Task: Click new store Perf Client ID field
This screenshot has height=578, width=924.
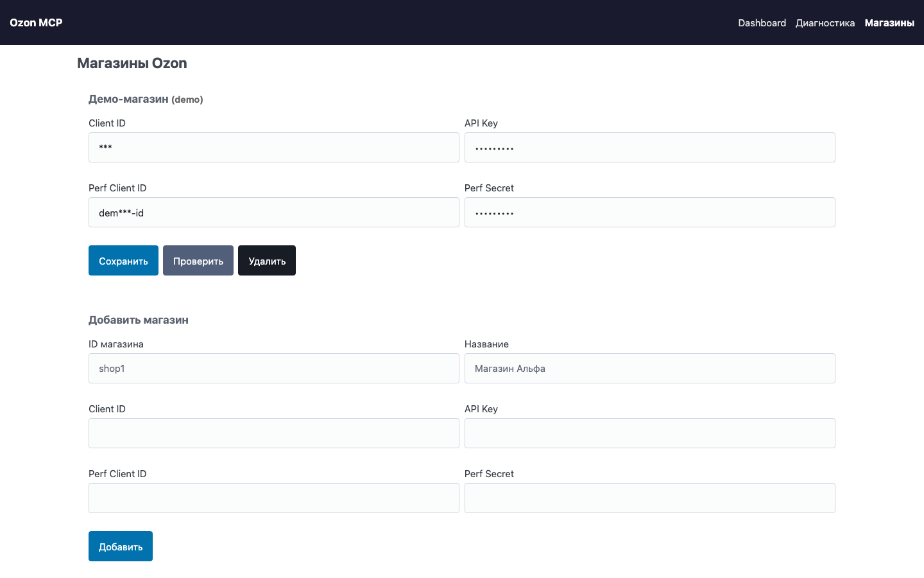Action: pos(274,498)
